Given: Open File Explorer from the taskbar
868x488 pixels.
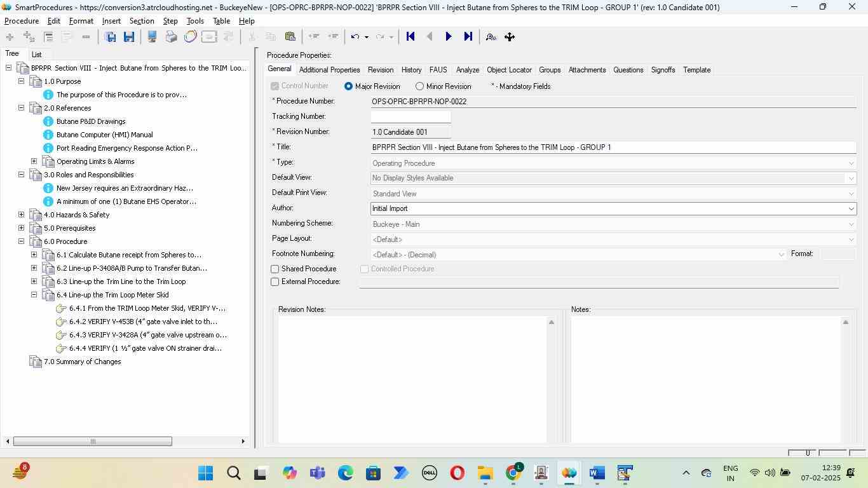Looking at the screenshot, I should click(485, 473).
